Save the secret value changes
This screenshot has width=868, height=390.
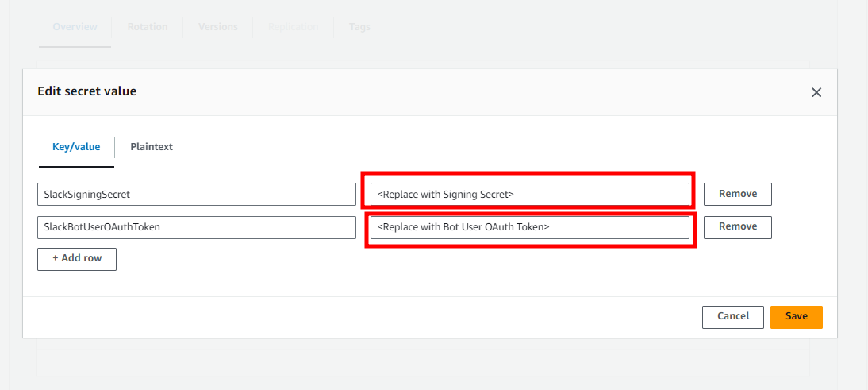click(796, 317)
